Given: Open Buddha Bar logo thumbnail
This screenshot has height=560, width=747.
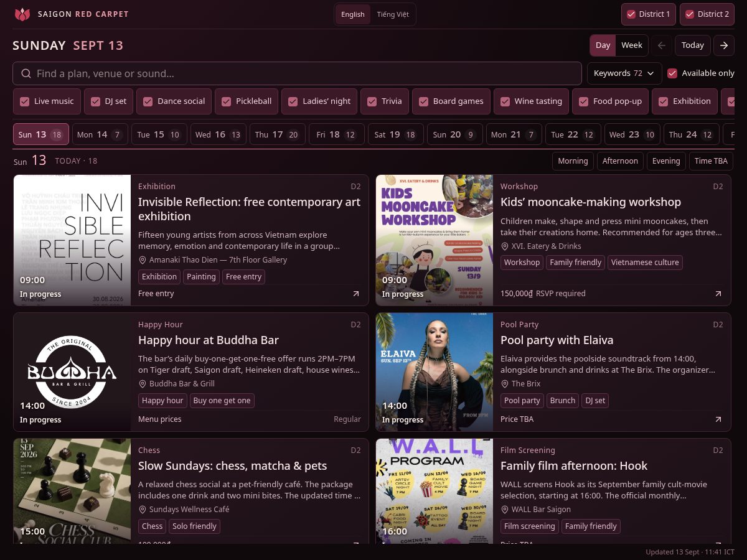Looking at the screenshot, I should pos(72,372).
